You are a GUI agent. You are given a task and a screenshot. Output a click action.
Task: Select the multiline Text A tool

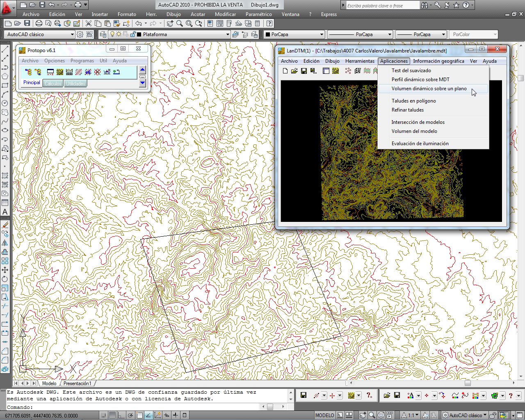tap(5, 212)
